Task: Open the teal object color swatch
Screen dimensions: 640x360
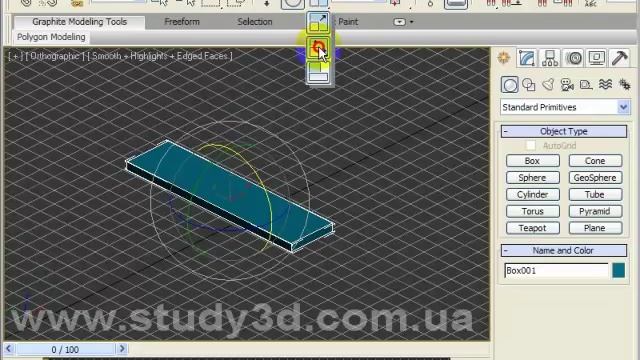Action: [618, 271]
